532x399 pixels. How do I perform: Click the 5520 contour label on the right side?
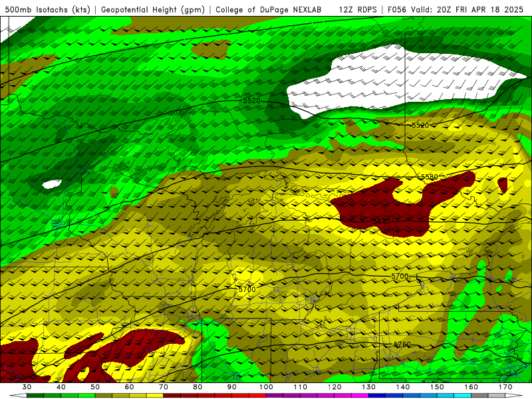(420, 125)
